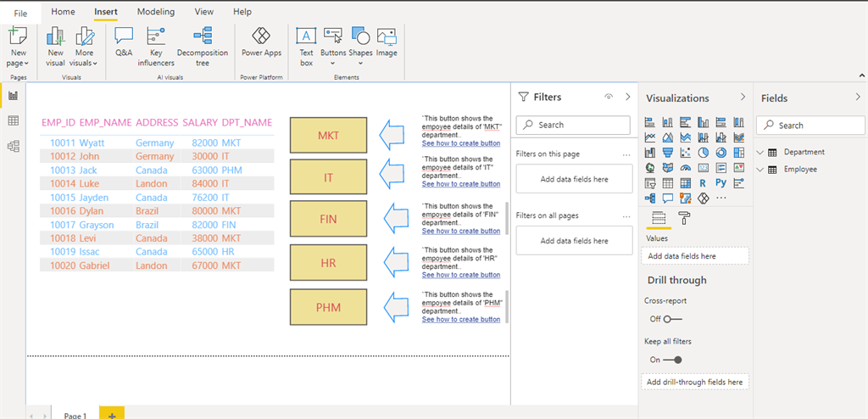
Task: Toggle the Keep all filters switch
Action: (x=673, y=360)
